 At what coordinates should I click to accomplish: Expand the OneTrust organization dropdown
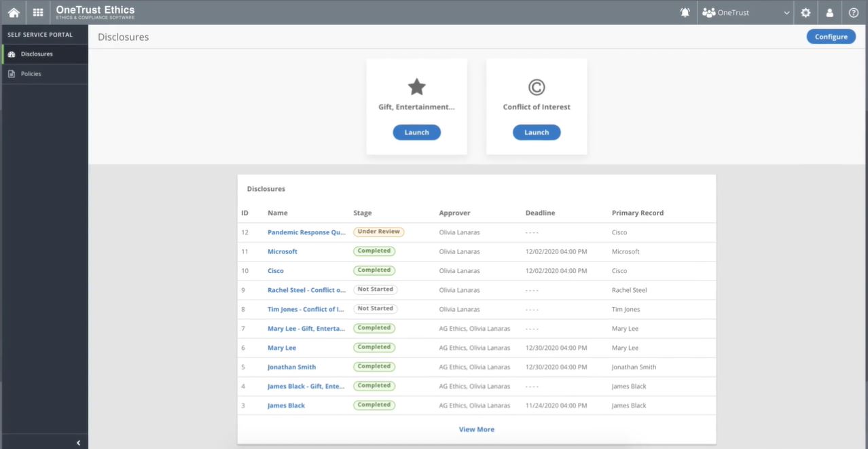[746, 12]
